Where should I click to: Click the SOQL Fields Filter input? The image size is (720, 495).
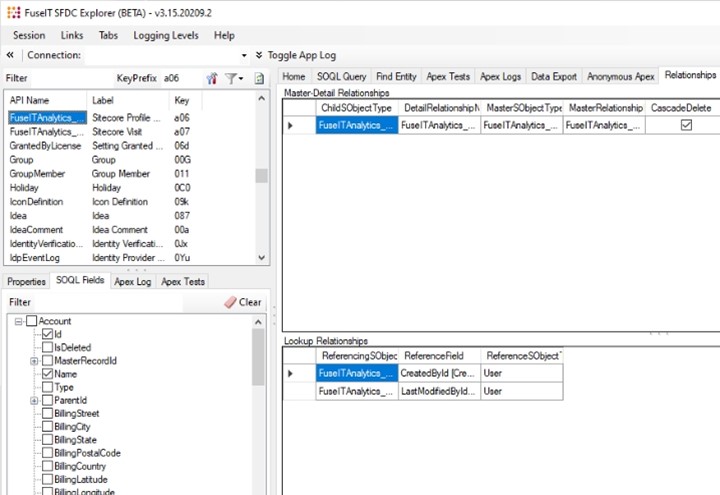108,302
